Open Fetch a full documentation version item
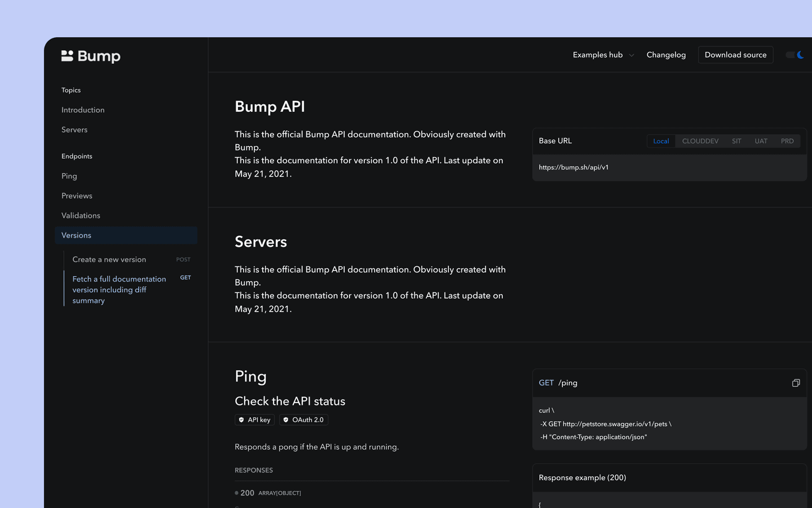 point(120,290)
